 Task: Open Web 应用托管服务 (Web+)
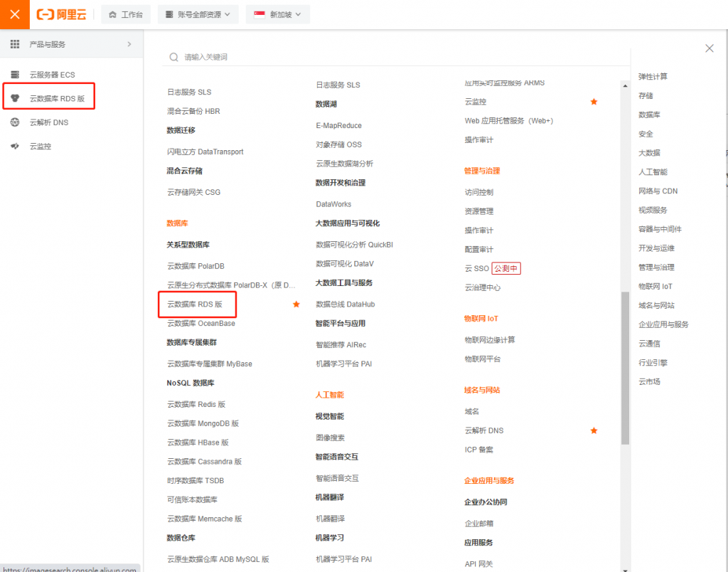[509, 121]
